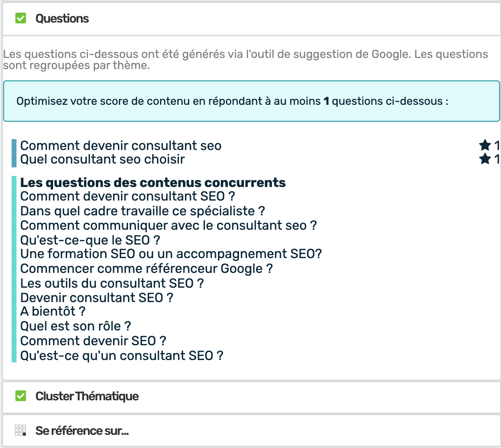501x448 pixels.
Task: Expand the Cluster Thématique section
Action: click(x=251, y=397)
